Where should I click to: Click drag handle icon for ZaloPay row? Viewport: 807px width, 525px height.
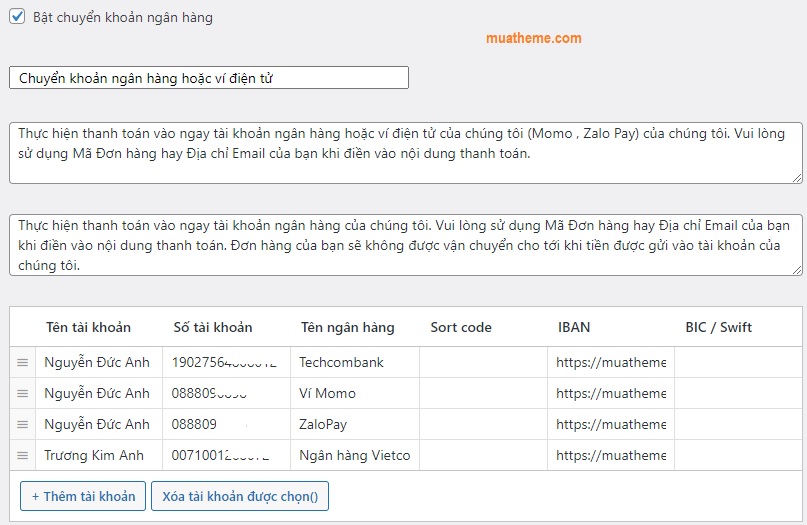[x=22, y=425]
